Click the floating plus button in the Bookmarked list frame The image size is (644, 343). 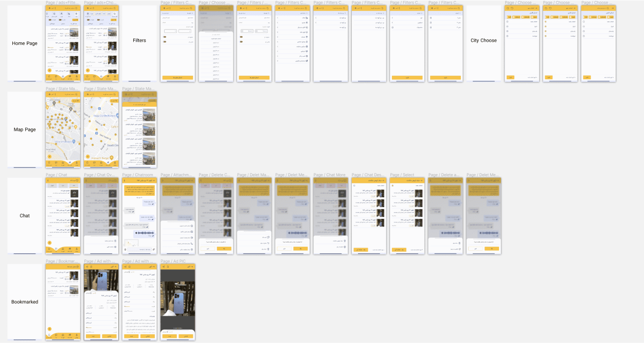[49, 328]
